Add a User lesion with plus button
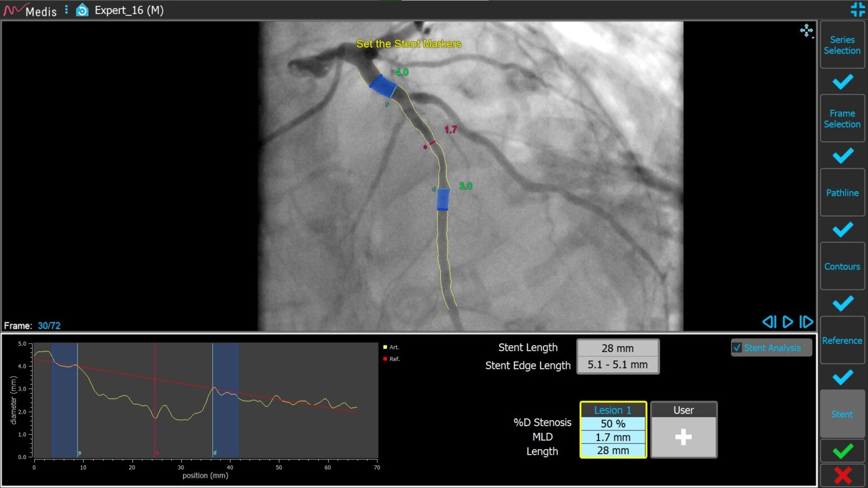This screenshot has height=488, width=868. click(683, 437)
